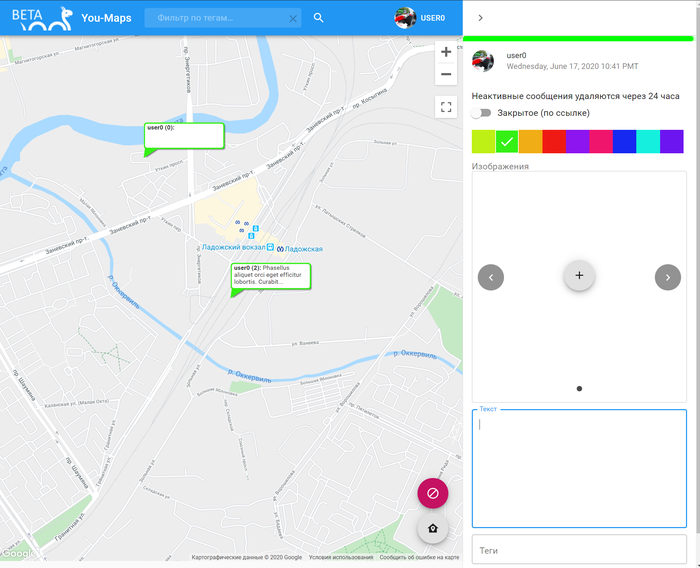Zoom in on the map
The height and width of the screenshot is (568, 700).
click(x=446, y=52)
